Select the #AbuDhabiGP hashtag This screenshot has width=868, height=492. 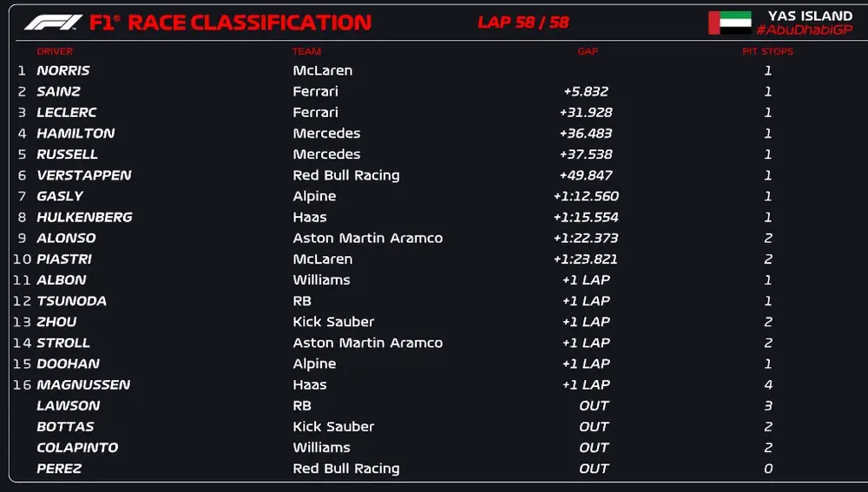pos(805,30)
